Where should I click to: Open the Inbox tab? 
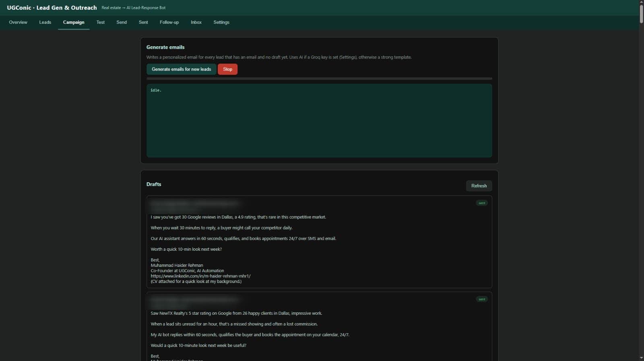[x=196, y=22]
